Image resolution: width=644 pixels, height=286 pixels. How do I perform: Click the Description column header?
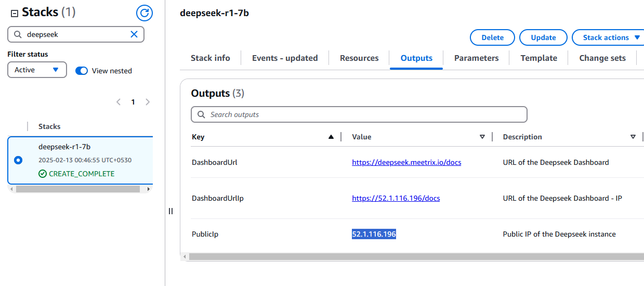click(x=522, y=137)
